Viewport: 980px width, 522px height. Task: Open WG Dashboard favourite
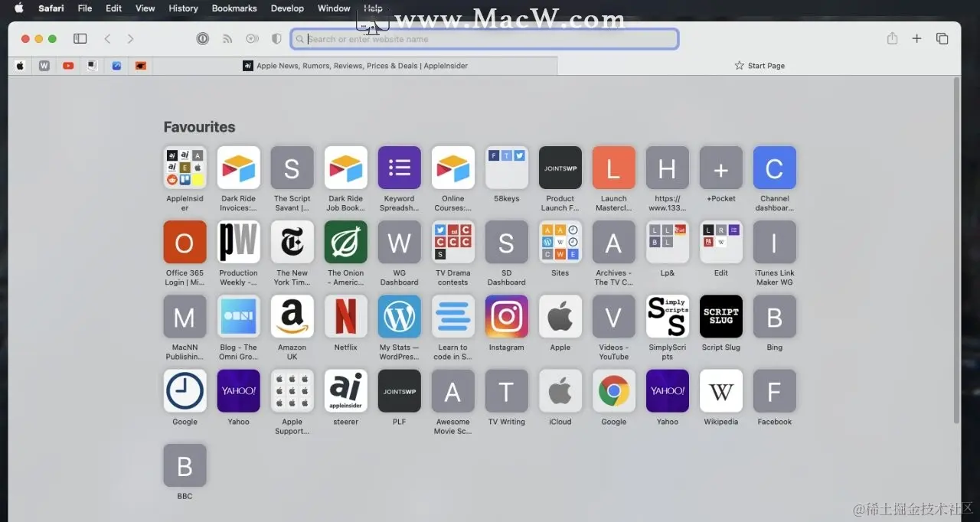399,242
